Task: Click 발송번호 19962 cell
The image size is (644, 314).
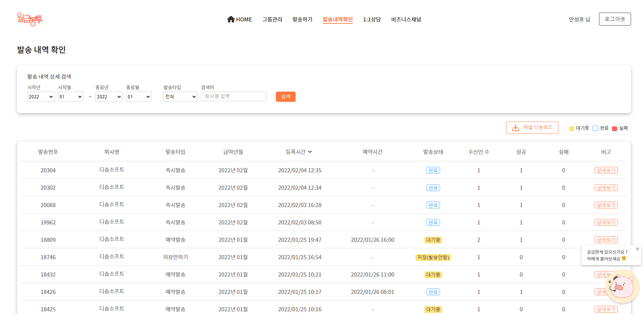Action: pos(48,222)
